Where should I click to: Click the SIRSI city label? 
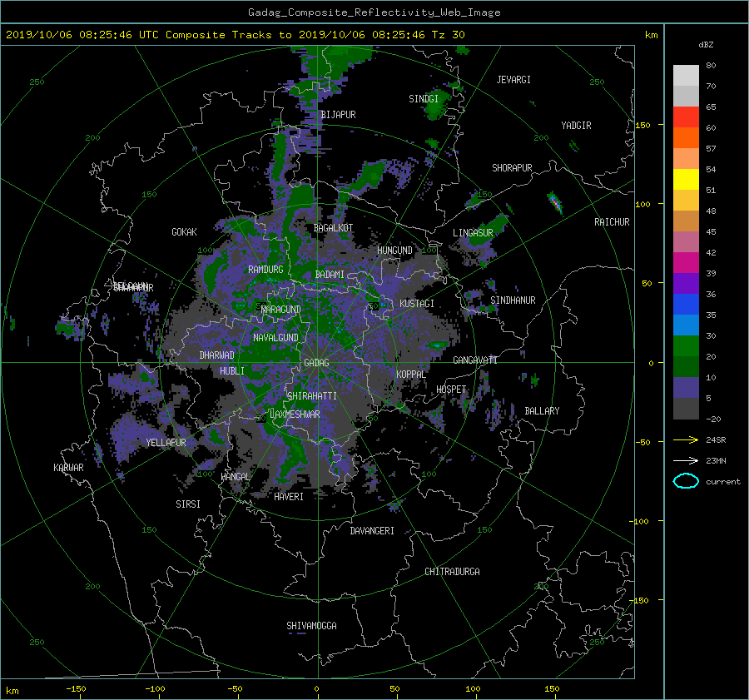pos(188,504)
